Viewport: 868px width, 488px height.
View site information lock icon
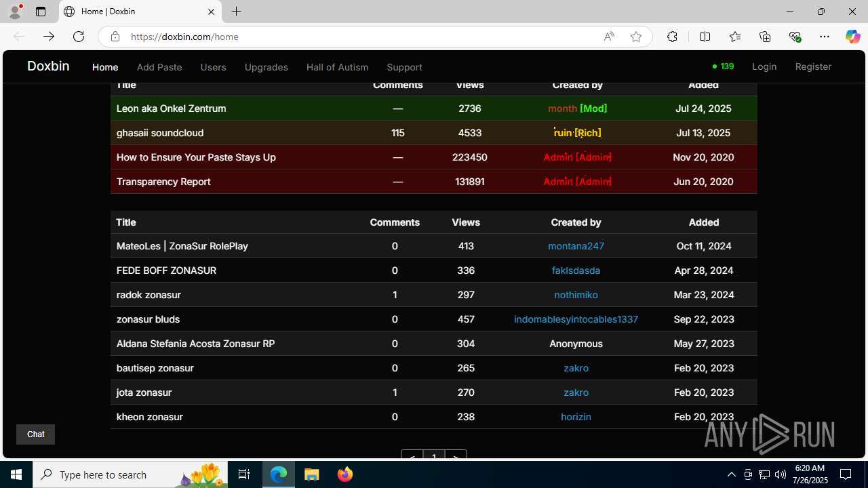[115, 37]
